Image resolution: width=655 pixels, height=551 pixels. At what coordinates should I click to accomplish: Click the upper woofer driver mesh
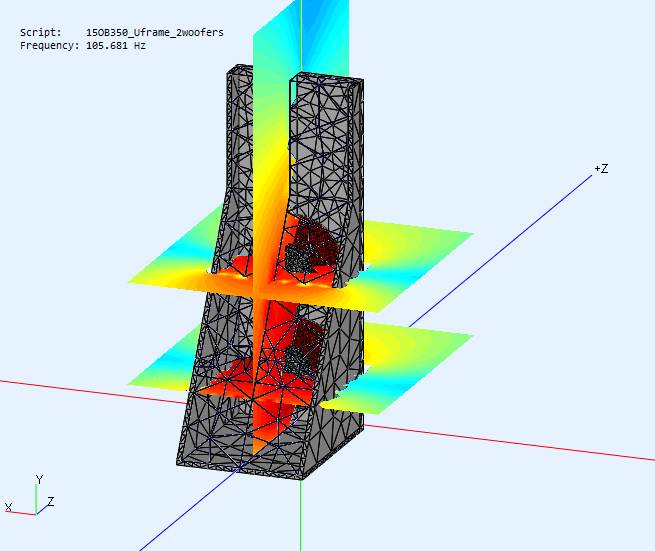tap(310, 246)
